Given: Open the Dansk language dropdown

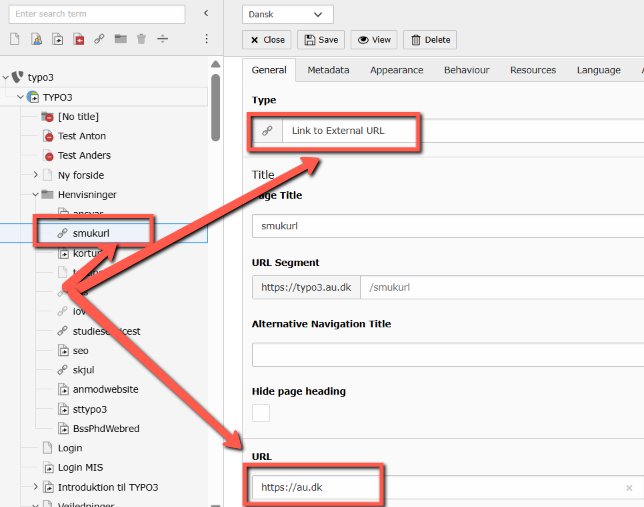Looking at the screenshot, I should click(x=288, y=14).
